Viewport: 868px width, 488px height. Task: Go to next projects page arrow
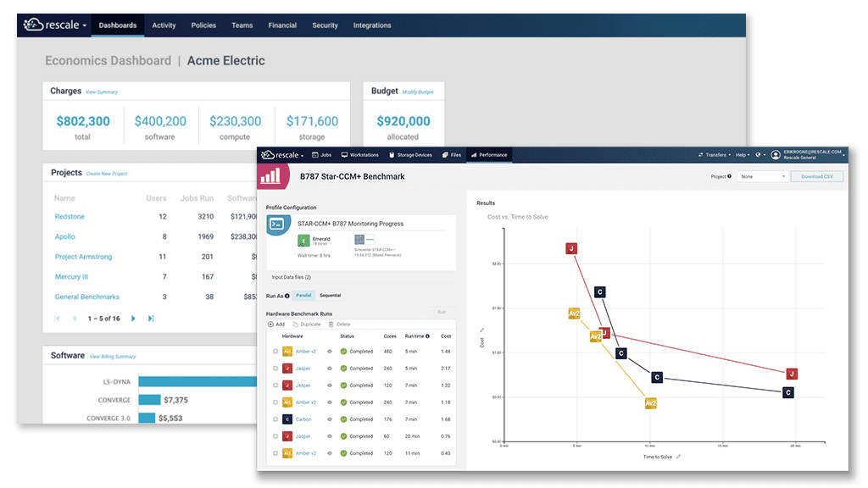coord(133,319)
